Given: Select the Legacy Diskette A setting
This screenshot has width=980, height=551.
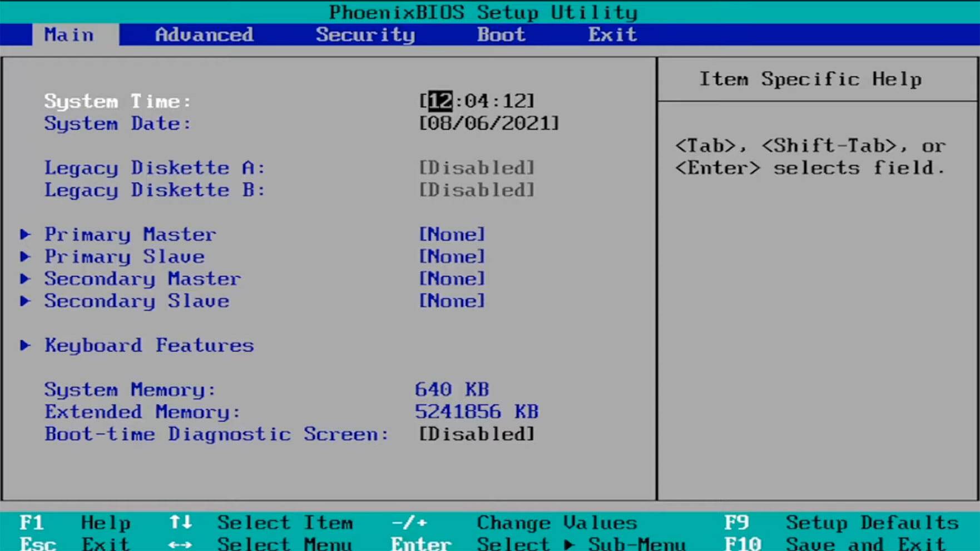Looking at the screenshot, I should coord(477,167).
